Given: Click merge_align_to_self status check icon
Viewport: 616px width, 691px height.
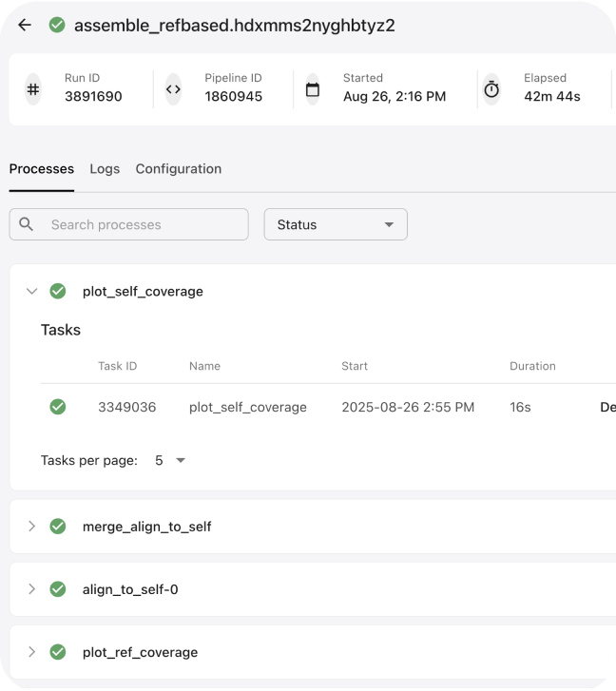Looking at the screenshot, I should [58, 527].
